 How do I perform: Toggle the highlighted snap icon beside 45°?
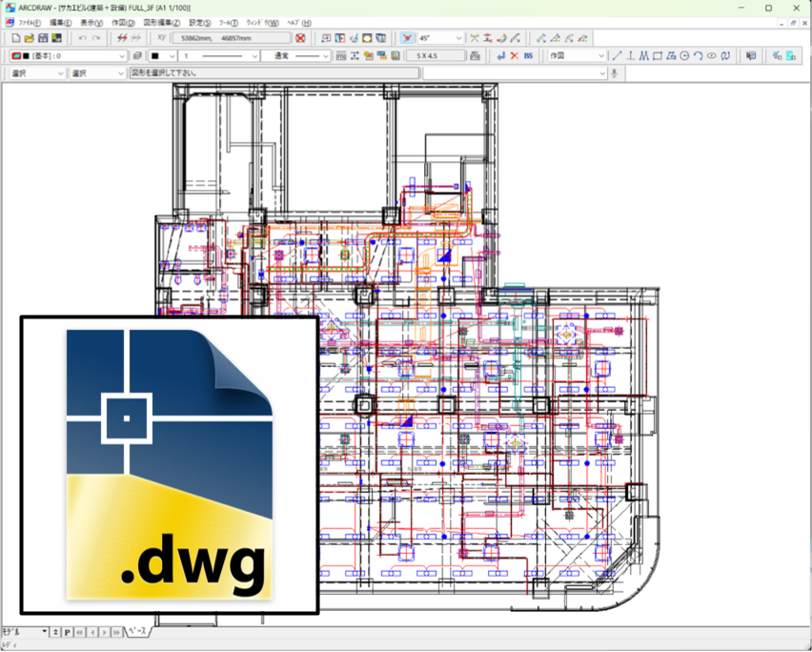click(x=408, y=38)
